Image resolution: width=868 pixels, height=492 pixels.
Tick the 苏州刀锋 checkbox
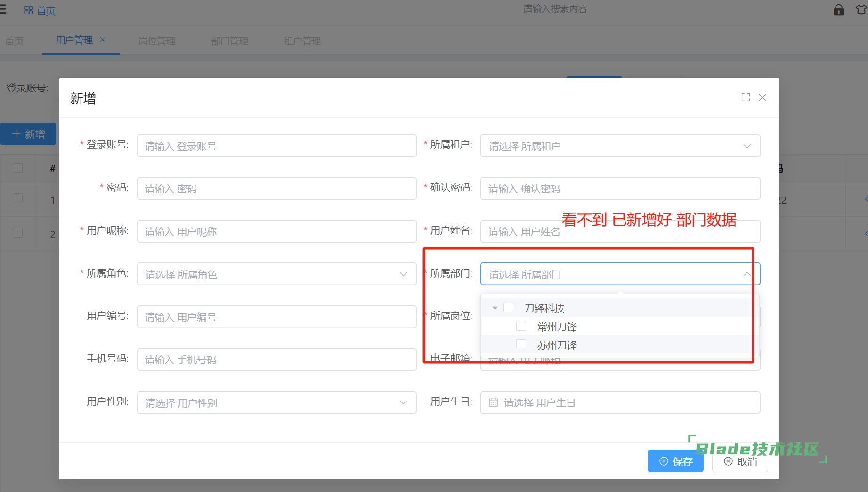(521, 344)
